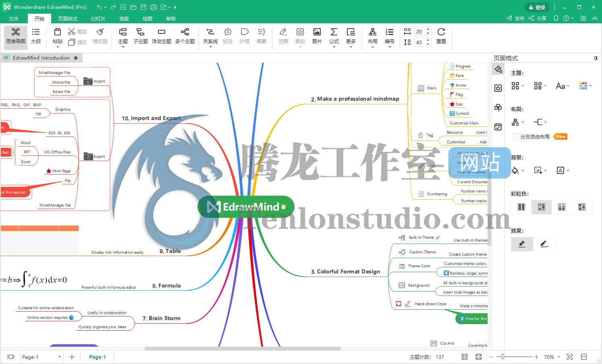Insert an 图片 image
602x364 pixels.
[x=317, y=36]
